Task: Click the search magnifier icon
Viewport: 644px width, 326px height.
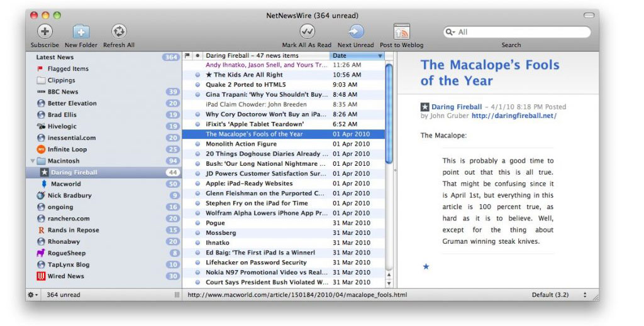Action: tap(450, 32)
